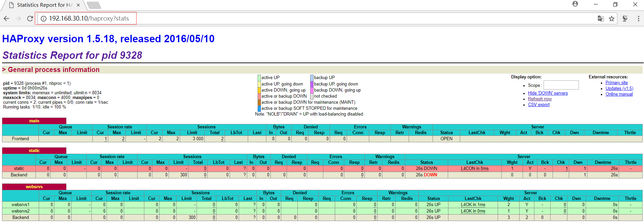Click the 'websrvs' proxy title

[x=34, y=187]
